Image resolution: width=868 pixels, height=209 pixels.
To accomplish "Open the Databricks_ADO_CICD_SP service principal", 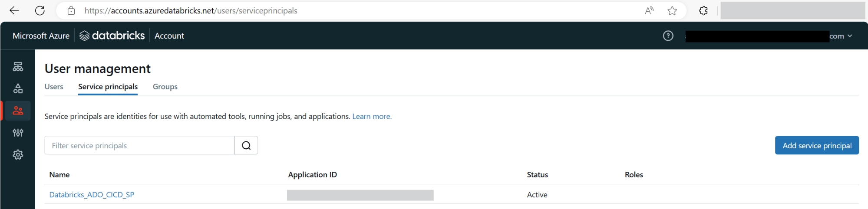I will point(92,195).
